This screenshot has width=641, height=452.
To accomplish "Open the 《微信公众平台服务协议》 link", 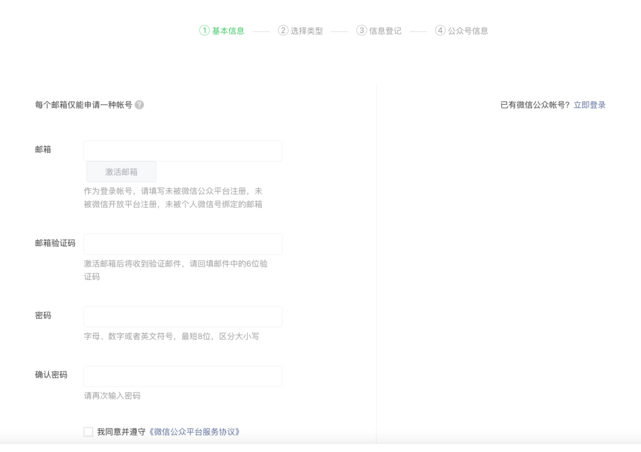I will (194, 432).
